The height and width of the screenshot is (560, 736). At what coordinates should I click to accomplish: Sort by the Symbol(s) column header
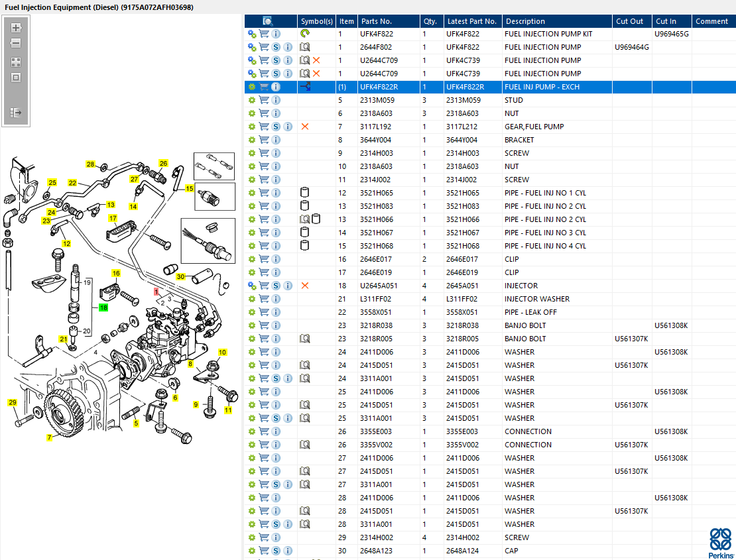[316, 21]
